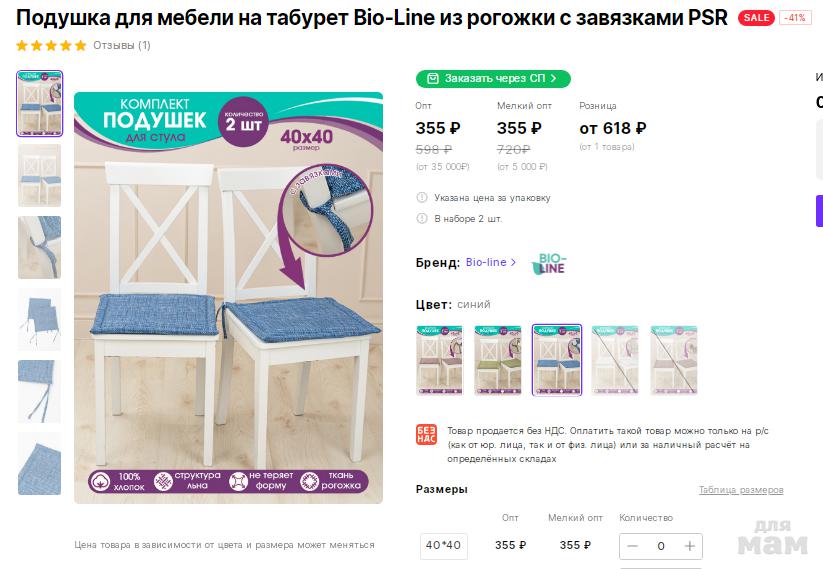
Task: Increase quantity with the plus button
Action: (690, 546)
